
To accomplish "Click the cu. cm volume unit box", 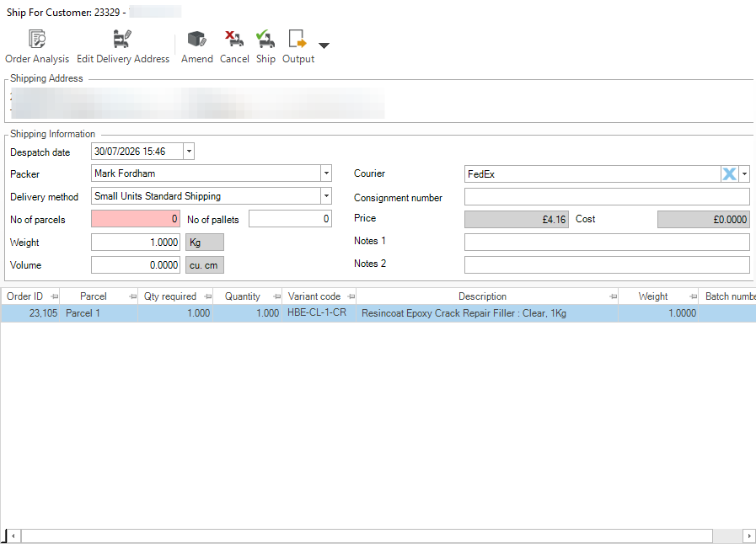I will click(x=205, y=265).
